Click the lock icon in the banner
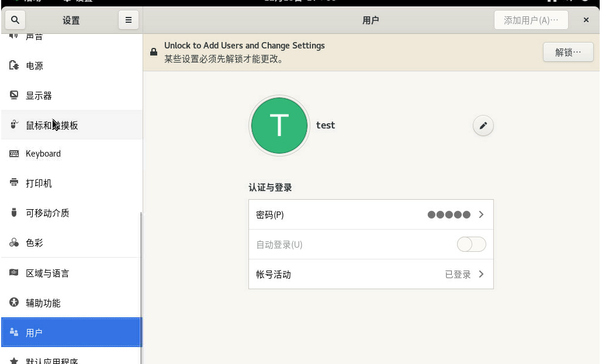 click(154, 52)
